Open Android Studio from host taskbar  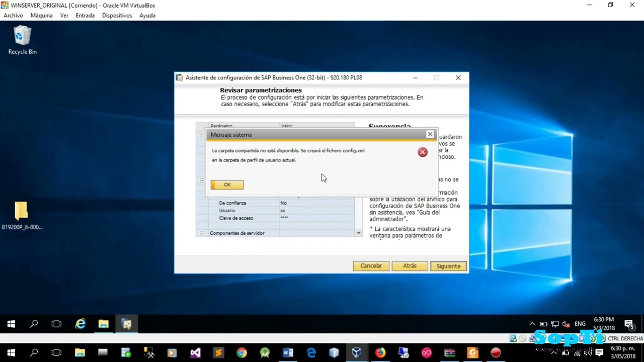coord(265,352)
